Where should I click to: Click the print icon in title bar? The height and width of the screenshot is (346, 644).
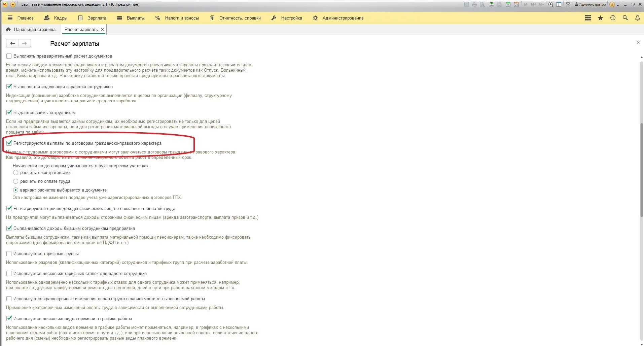point(474,4)
